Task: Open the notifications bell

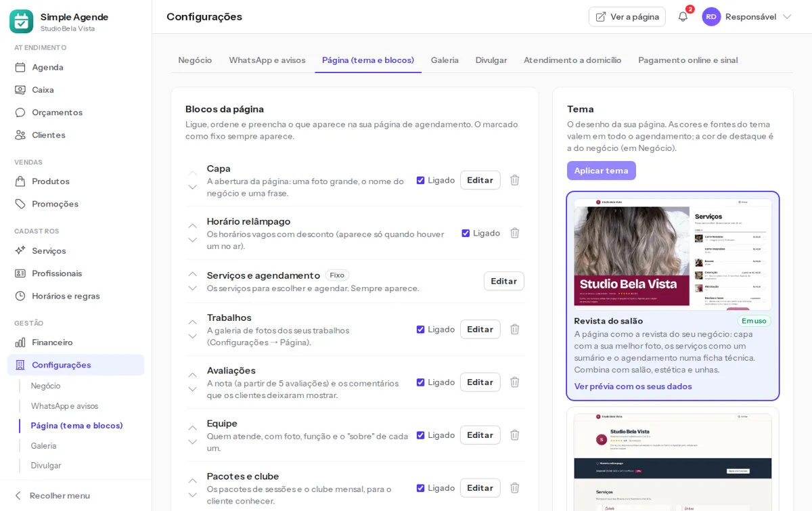Action: pos(683,17)
